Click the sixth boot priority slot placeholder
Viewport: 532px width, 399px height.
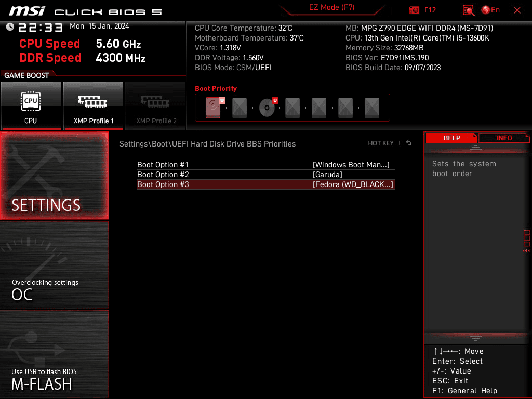click(x=345, y=108)
